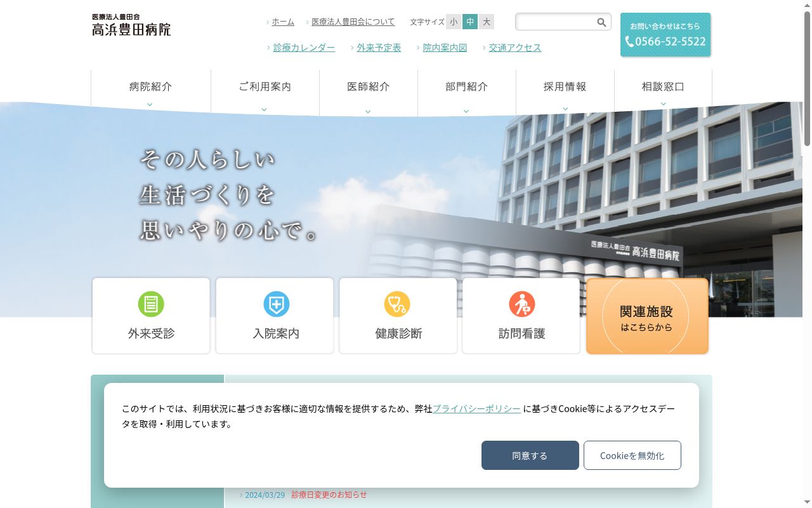Click the 健康診断 card label
Viewport: 812px width, 508px height.
click(x=398, y=333)
